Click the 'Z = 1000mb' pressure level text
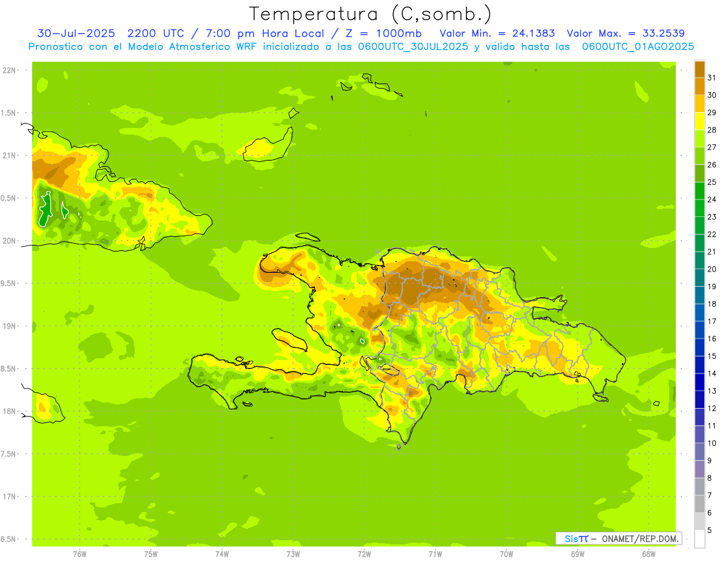The width and height of the screenshot is (728, 562). click(383, 33)
